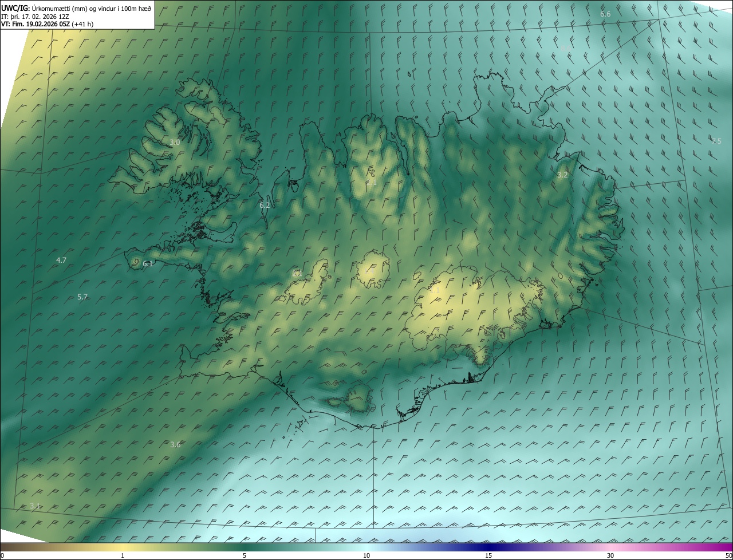Click the 0 tick label on the color scale
Viewport: 733px width, 560px height.
(x=2, y=555)
